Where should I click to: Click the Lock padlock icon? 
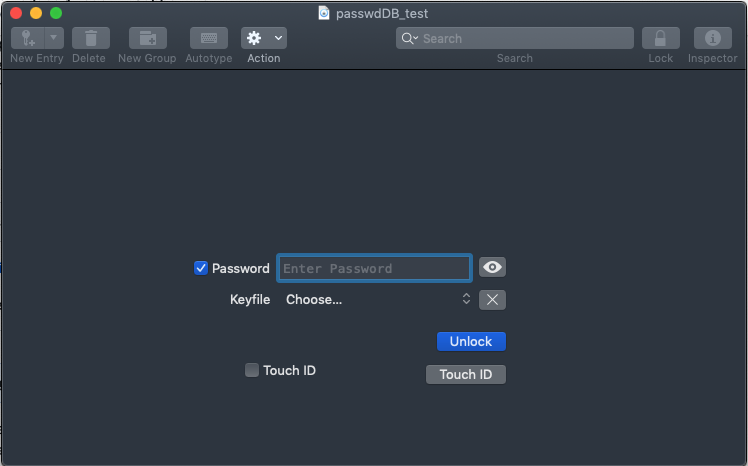[661, 38]
